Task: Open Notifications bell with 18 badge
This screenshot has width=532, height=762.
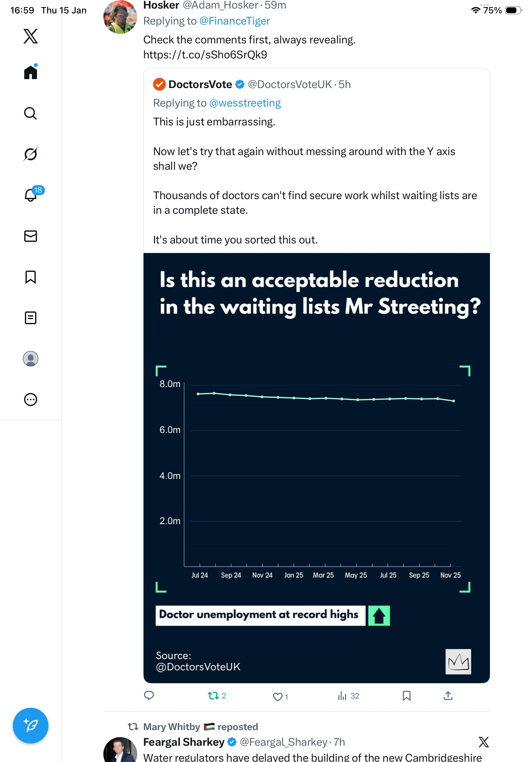Action: tap(31, 195)
